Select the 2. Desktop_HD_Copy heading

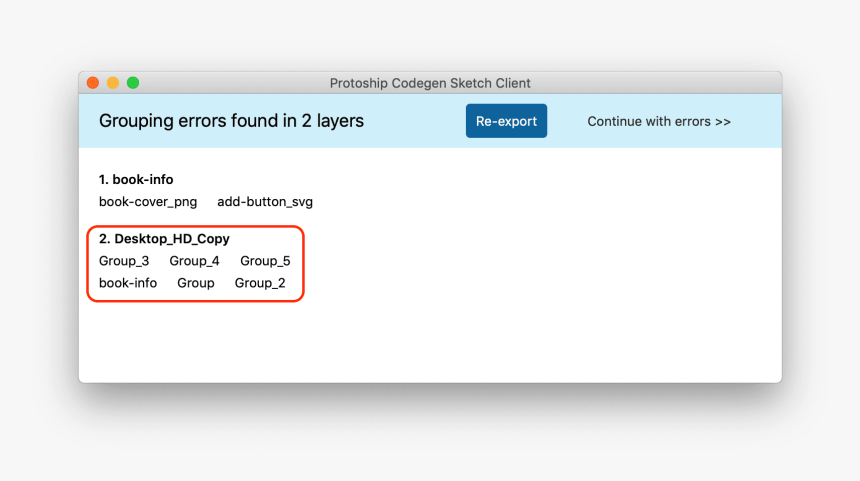(x=164, y=239)
